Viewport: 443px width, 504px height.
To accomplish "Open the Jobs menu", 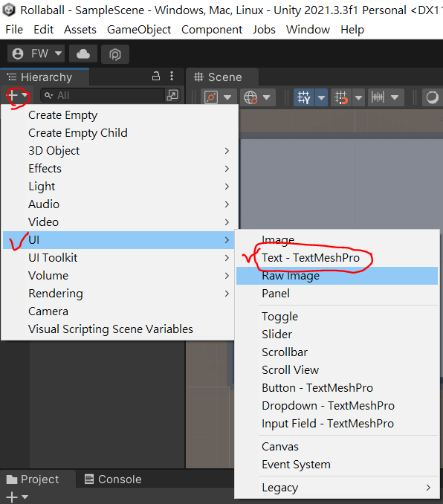I will click(x=264, y=30).
